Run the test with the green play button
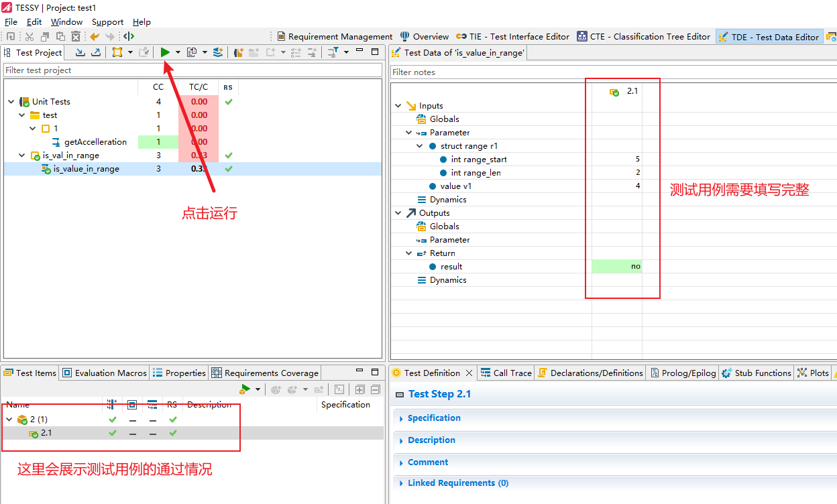Image resolution: width=837 pixels, height=504 pixels. pyautogui.click(x=165, y=52)
